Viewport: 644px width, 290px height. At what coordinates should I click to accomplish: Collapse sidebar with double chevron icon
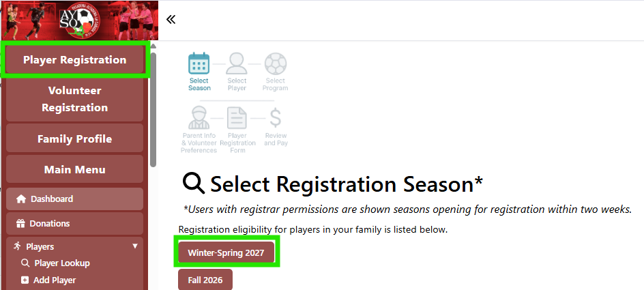click(171, 19)
